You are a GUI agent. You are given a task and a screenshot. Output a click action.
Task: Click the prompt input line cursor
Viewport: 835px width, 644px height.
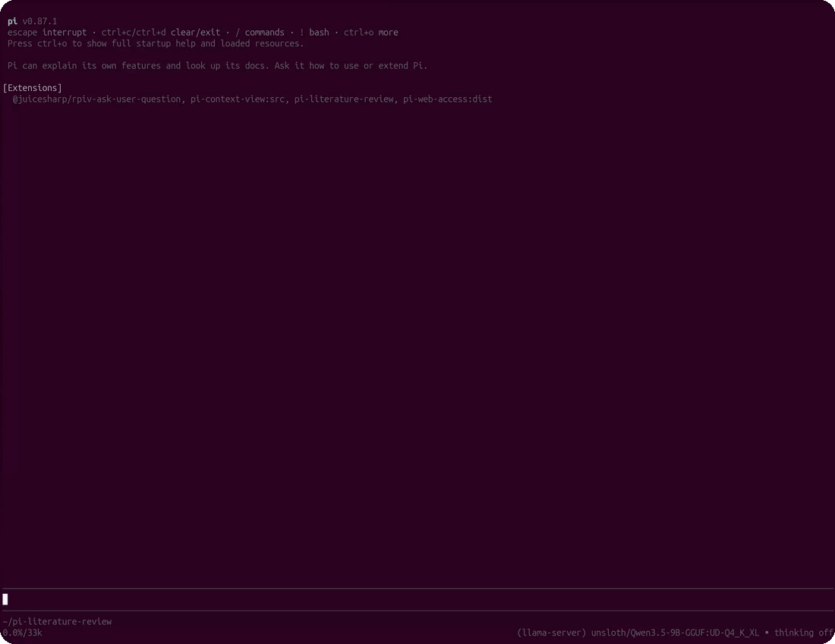pyautogui.click(x=5, y=599)
